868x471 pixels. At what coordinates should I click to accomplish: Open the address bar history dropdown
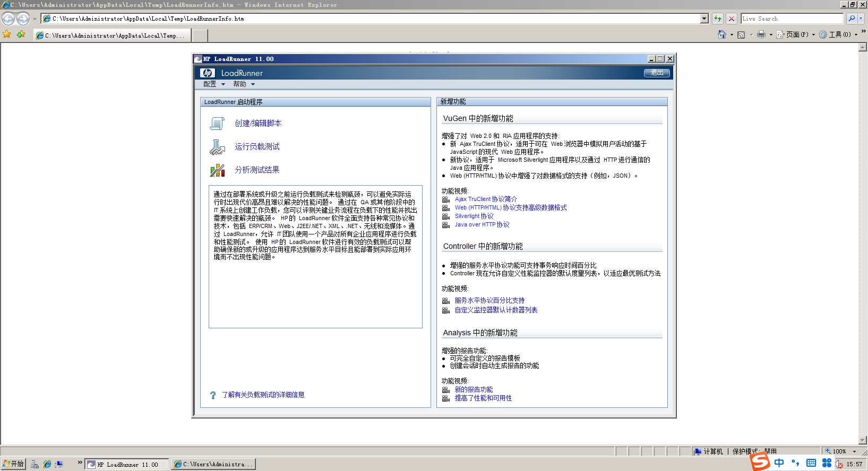pos(704,19)
